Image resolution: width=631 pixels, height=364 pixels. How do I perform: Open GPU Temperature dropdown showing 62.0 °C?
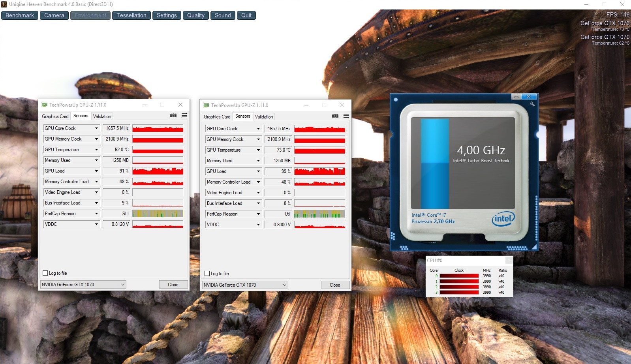point(96,150)
